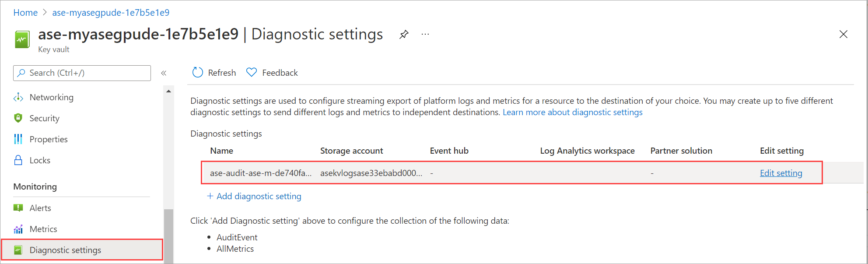Click the Refresh icon
Image resolution: width=868 pixels, height=264 pixels.
pos(198,73)
